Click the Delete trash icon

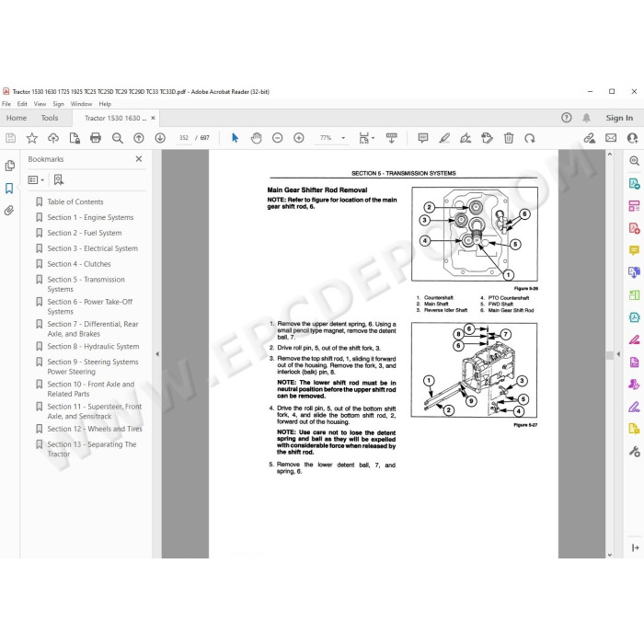tap(509, 138)
